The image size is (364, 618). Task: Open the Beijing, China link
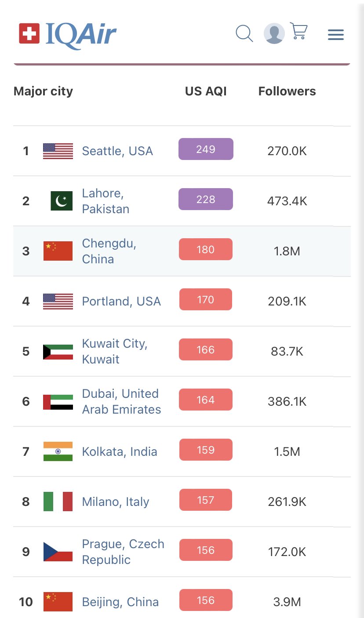(x=120, y=602)
